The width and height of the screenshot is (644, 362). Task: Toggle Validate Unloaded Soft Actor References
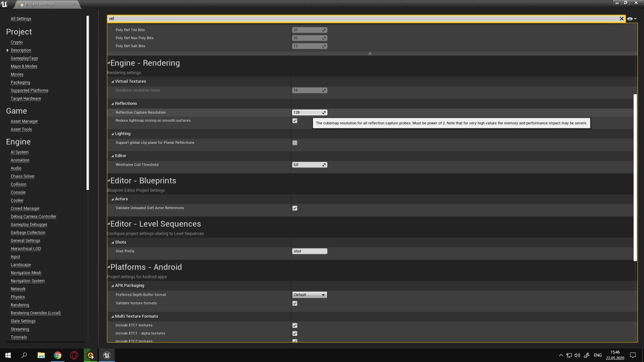[295, 208]
